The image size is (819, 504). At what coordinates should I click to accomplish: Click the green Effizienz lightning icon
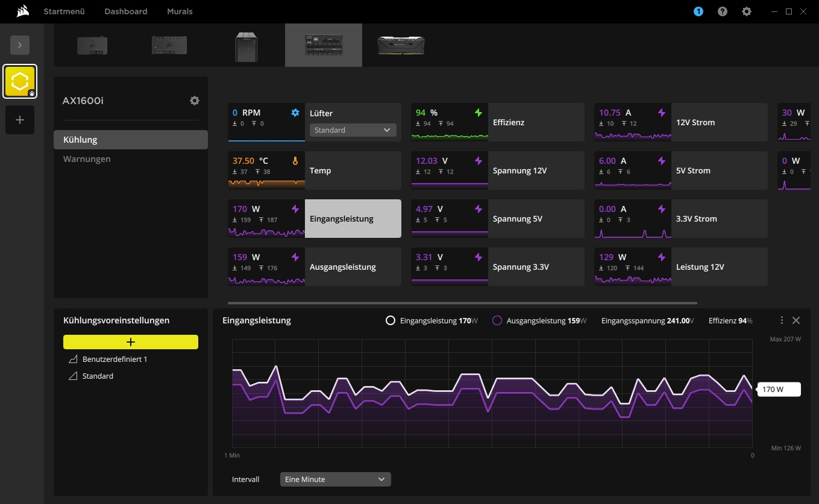pos(479,113)
